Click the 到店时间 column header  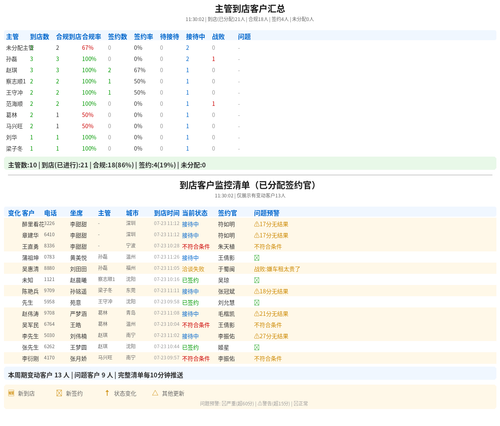pyautogui.click(x=167, y=213)
